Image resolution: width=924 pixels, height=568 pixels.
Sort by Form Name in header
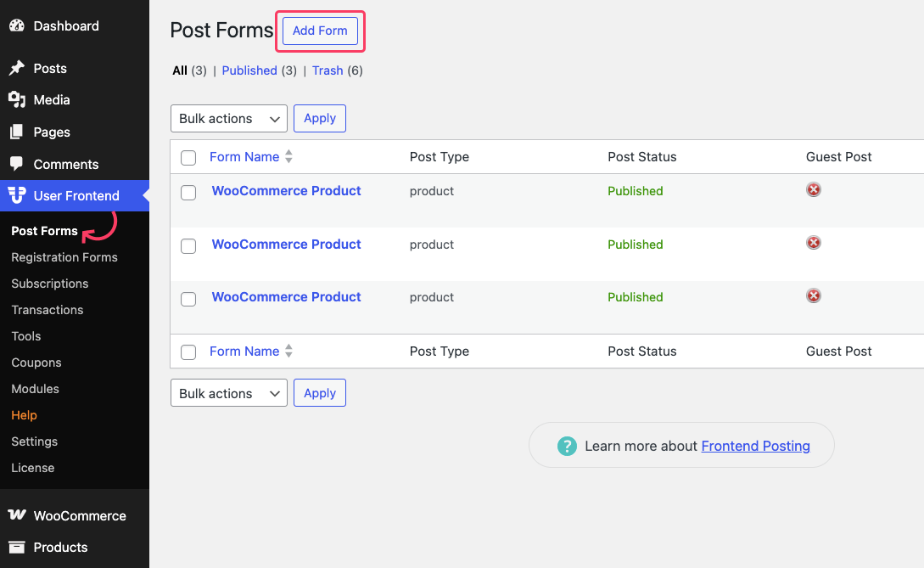(244, 157)
